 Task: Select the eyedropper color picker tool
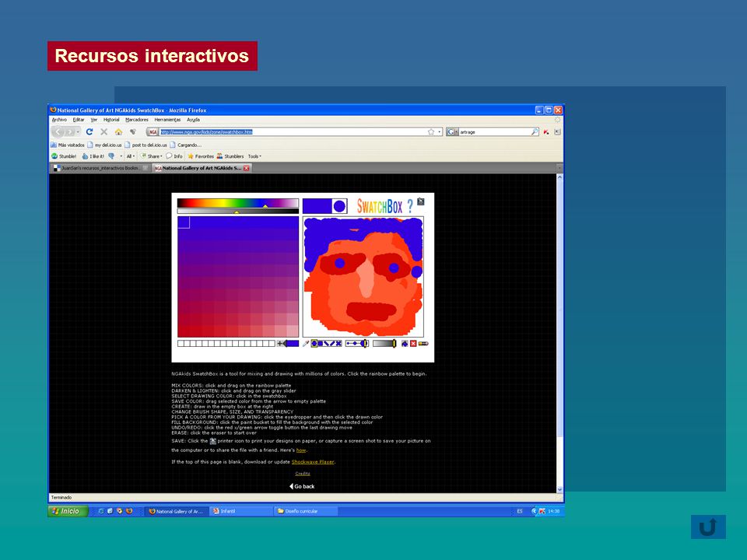point(306,343)
